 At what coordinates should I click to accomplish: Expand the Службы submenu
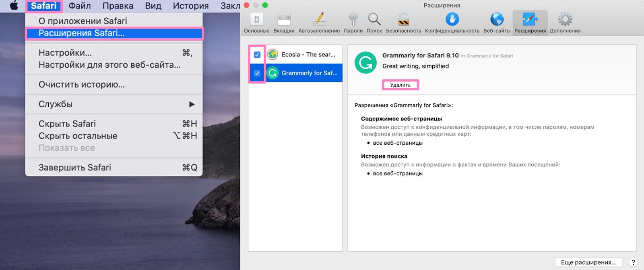click(114, 104)
